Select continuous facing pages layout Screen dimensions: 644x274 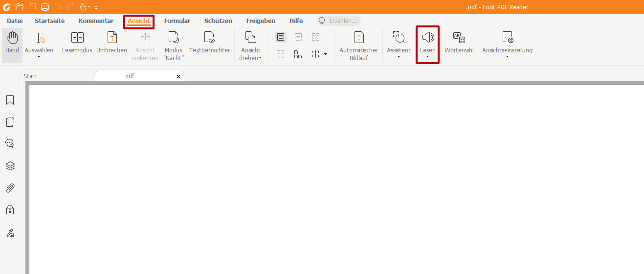[281, 54]
